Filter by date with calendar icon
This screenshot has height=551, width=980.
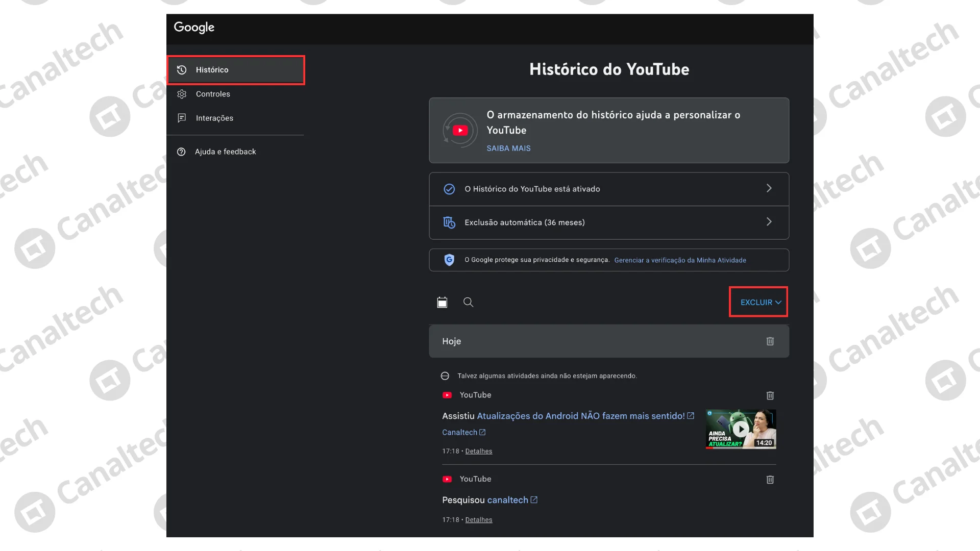[442, 303]
